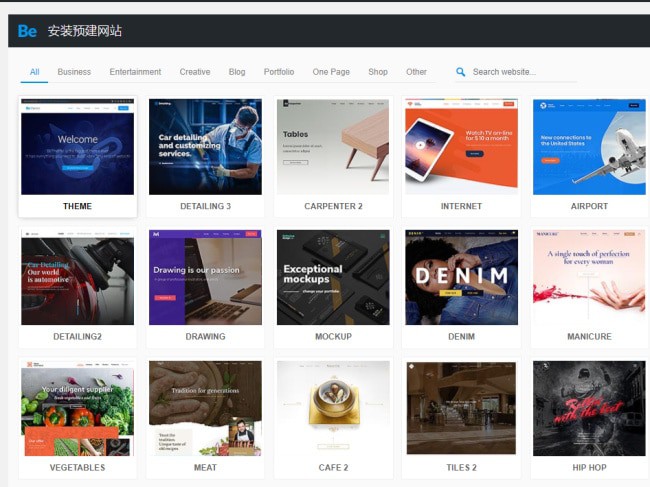Open the Other category tab

416,72
